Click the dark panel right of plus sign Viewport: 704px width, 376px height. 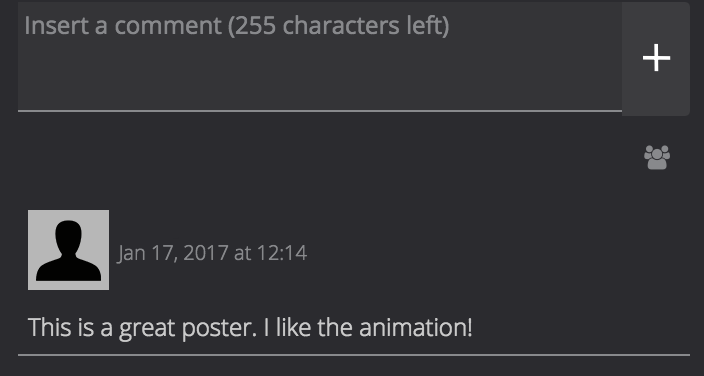click(x=682, y=58)
